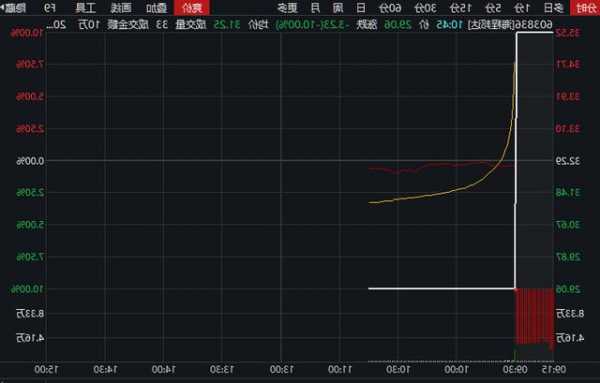The image size is (600, 383).
Task: Choose the 60分 period
Action: click(x=390, y=8)
